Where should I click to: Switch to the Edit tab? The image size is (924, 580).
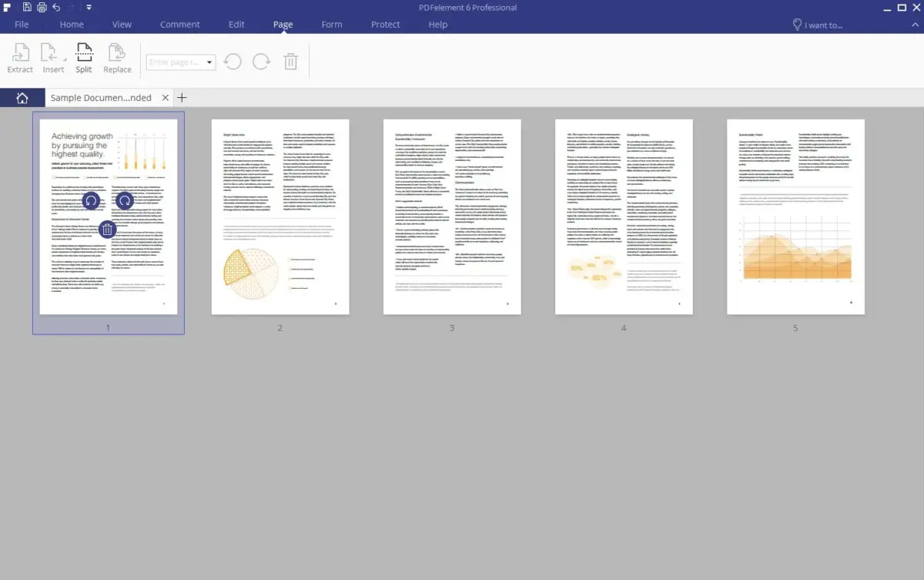click(236, 25)
